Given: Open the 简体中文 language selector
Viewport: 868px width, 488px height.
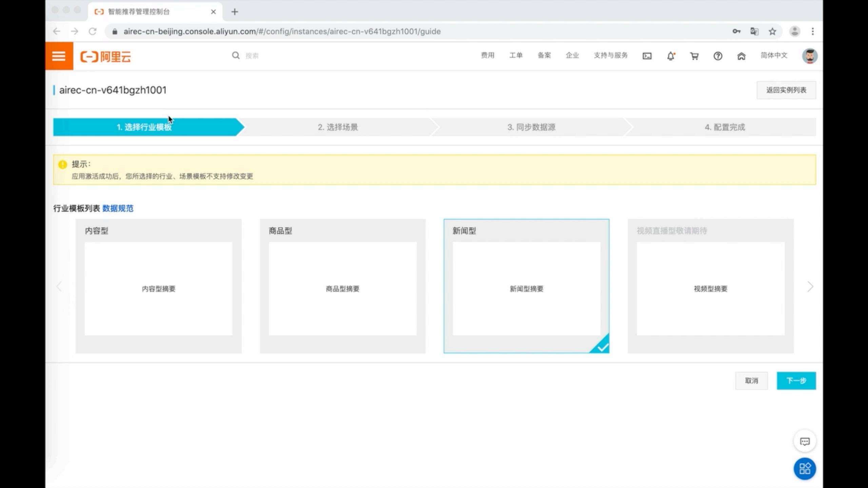Looking at the screenshot, I should pos(774,56).
